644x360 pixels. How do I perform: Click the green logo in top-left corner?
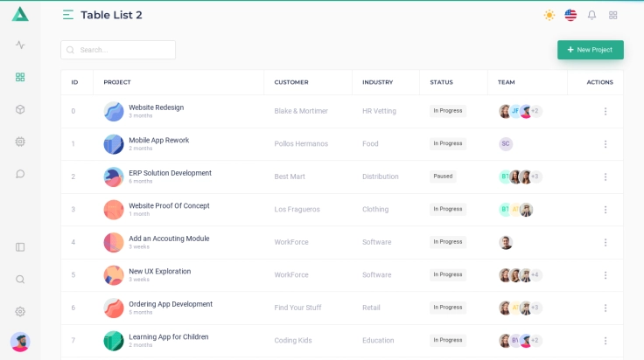pos(20,15)
